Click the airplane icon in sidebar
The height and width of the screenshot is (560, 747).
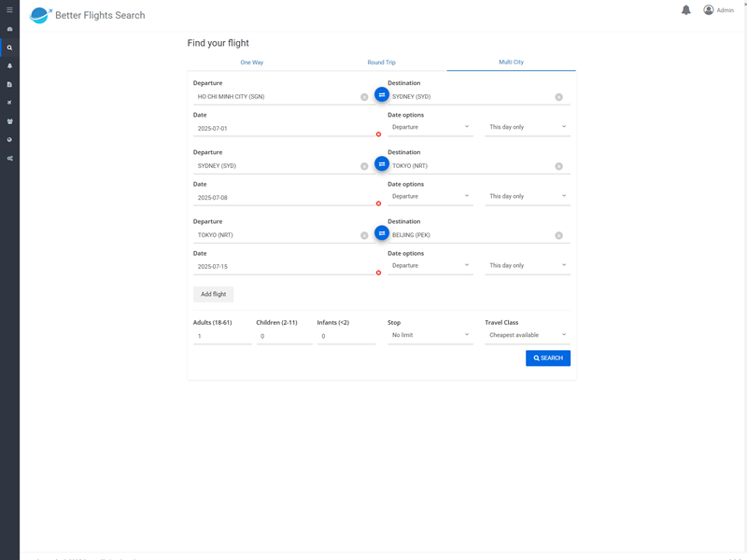click(x=9, y=103)
